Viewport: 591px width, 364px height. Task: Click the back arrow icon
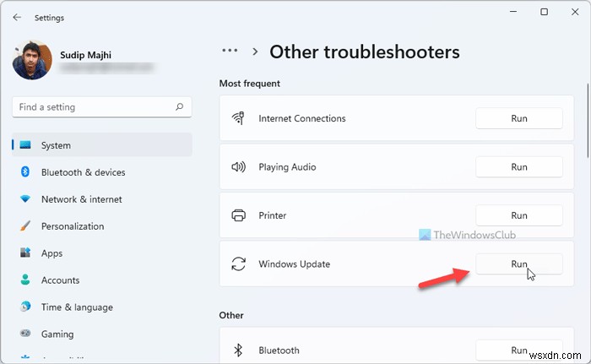pos(18,17)
